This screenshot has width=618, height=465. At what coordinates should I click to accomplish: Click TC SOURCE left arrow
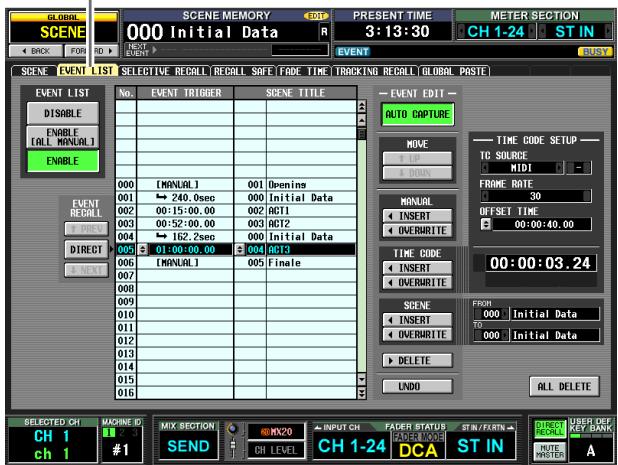click(485, 168)
